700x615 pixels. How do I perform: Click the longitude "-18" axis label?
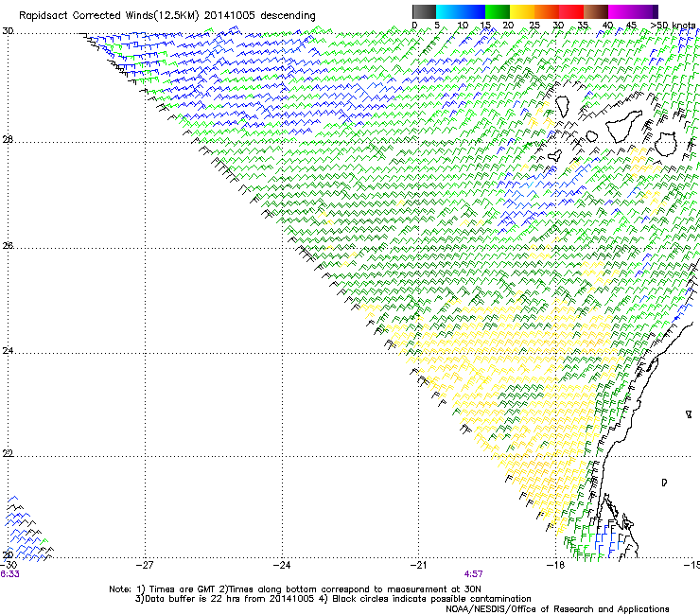coord(555,565)
